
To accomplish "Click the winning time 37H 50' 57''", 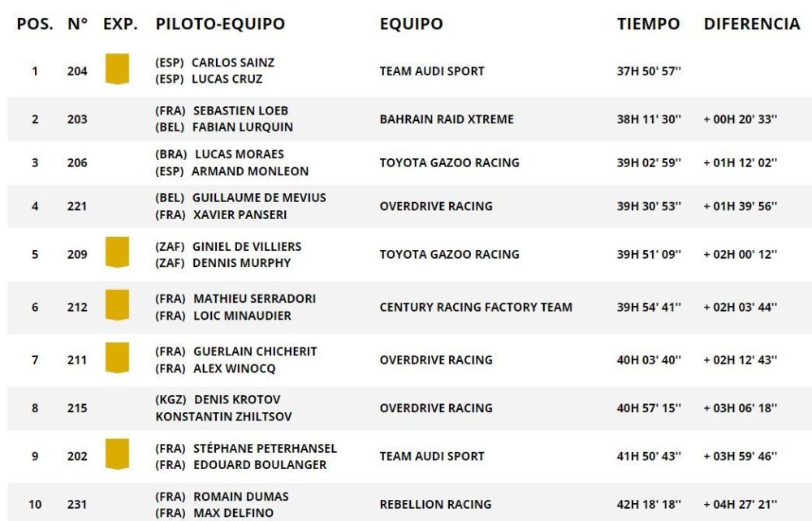I will click(x=649, y=71).
